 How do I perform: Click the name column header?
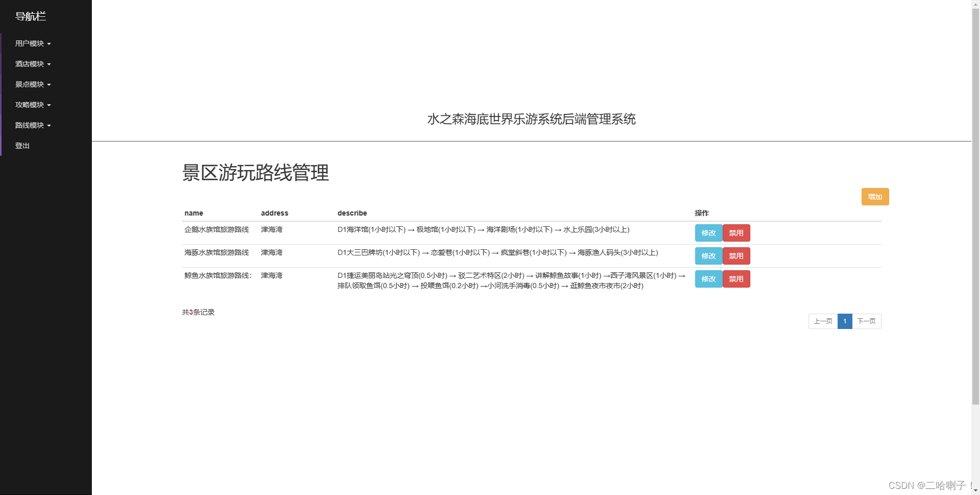click(x=194, y=213)
